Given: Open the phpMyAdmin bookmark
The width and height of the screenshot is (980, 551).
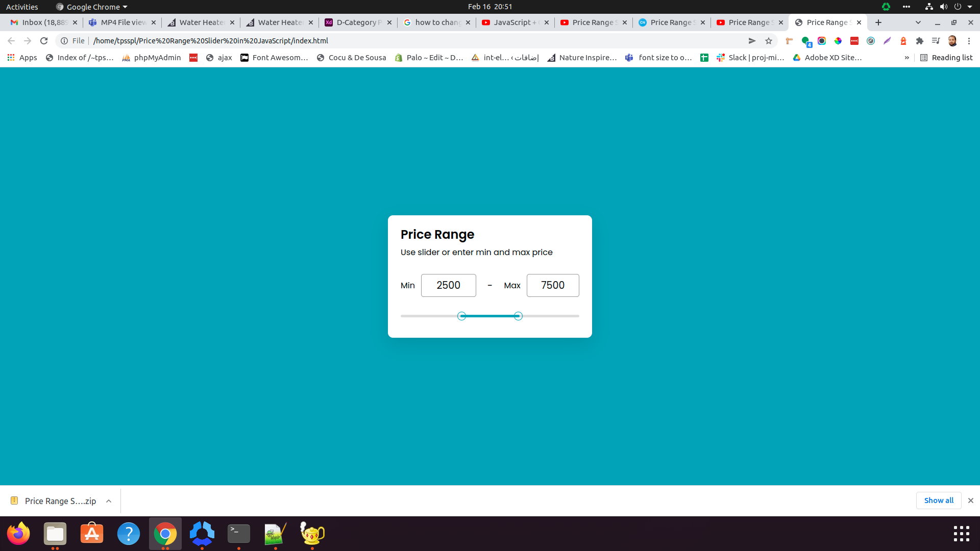Looking at the screenshot, I should [152, 58].
